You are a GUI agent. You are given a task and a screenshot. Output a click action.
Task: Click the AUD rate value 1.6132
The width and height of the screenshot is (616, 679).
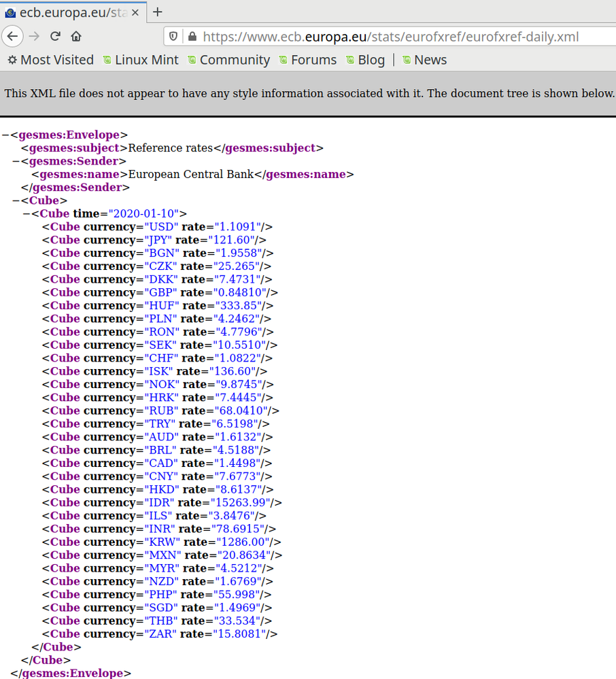(238, 437)
